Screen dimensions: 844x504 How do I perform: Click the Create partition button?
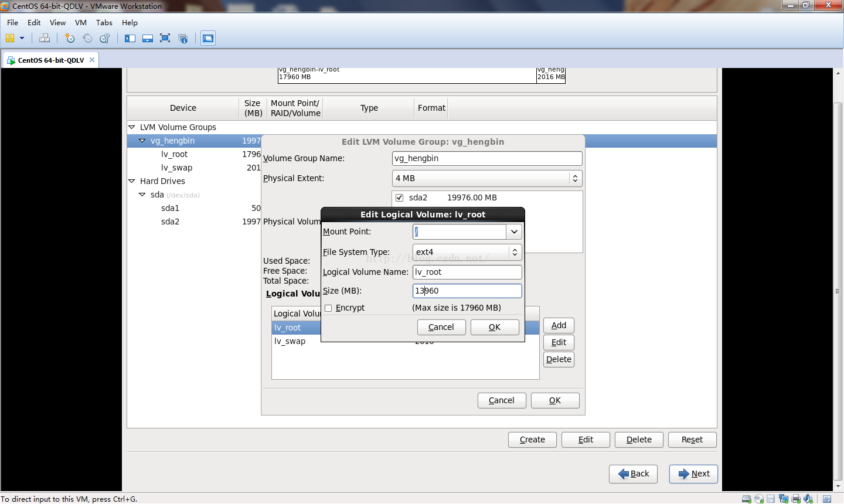coord(532,440)
